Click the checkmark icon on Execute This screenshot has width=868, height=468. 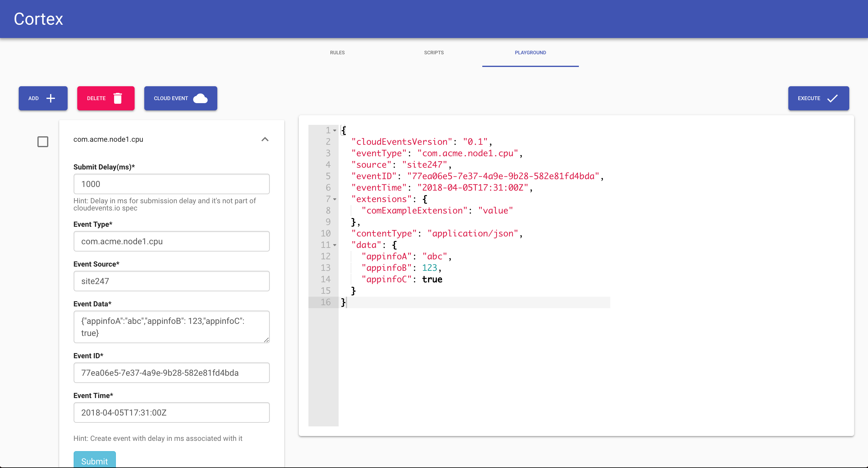tap(832, 98)
